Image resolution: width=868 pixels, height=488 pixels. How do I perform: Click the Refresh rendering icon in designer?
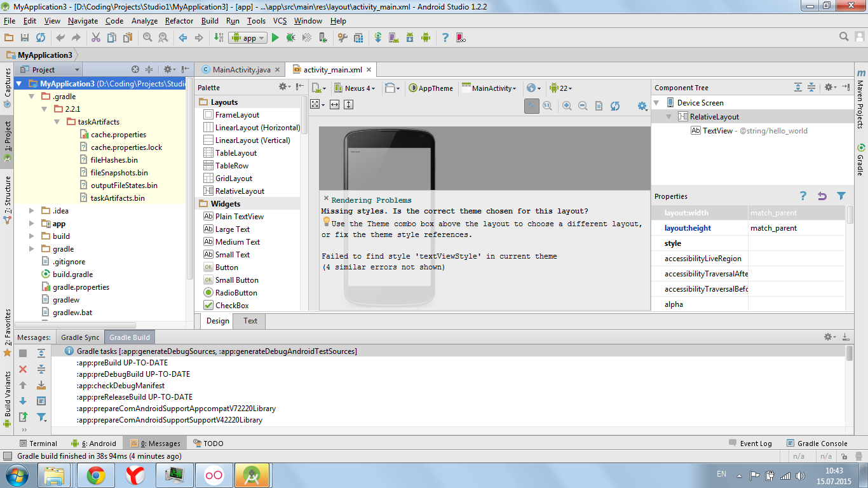(615, 106)
